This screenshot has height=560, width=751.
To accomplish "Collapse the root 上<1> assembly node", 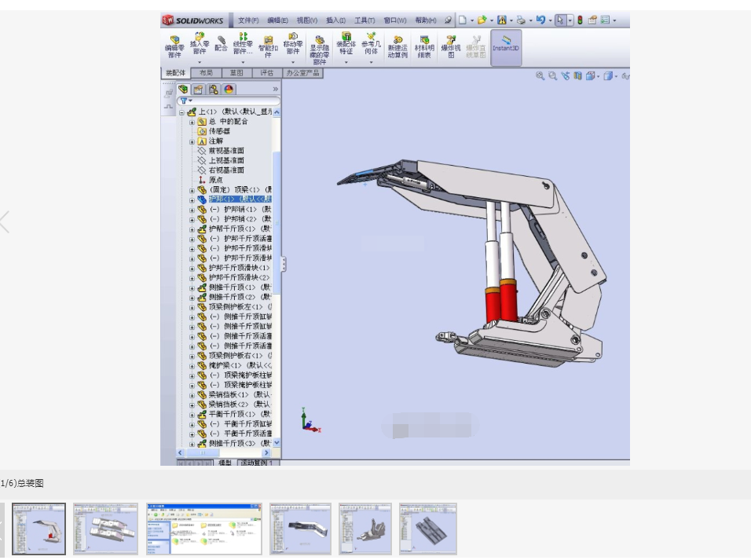I will (x=181, y=112).
